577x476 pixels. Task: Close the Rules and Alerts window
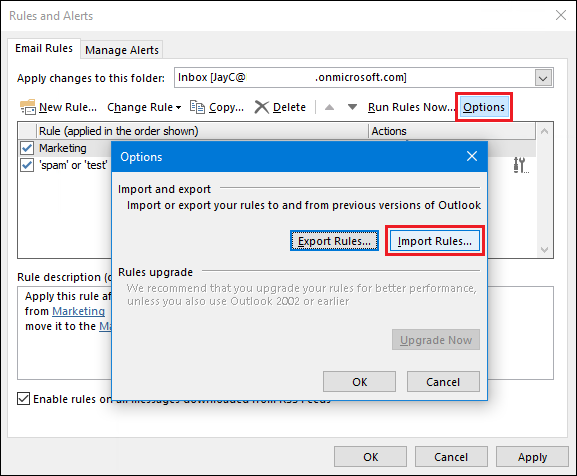coord(561,15)
